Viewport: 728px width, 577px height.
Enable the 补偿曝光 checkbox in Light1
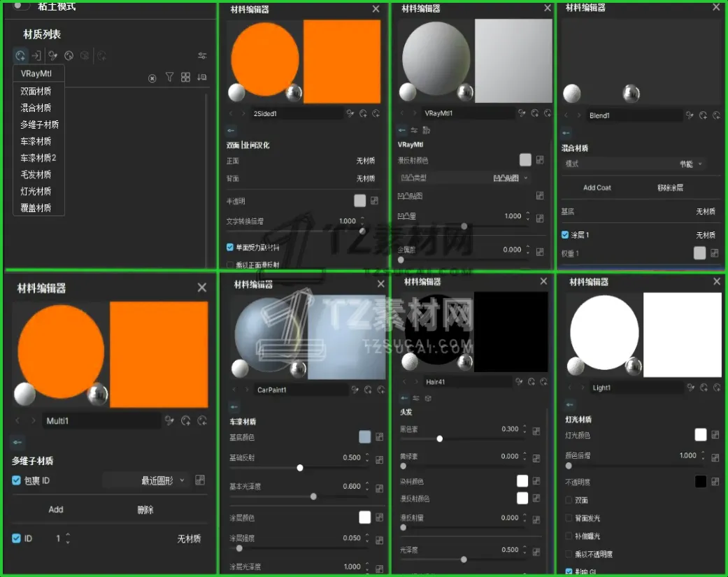click(x=569, y=536)
